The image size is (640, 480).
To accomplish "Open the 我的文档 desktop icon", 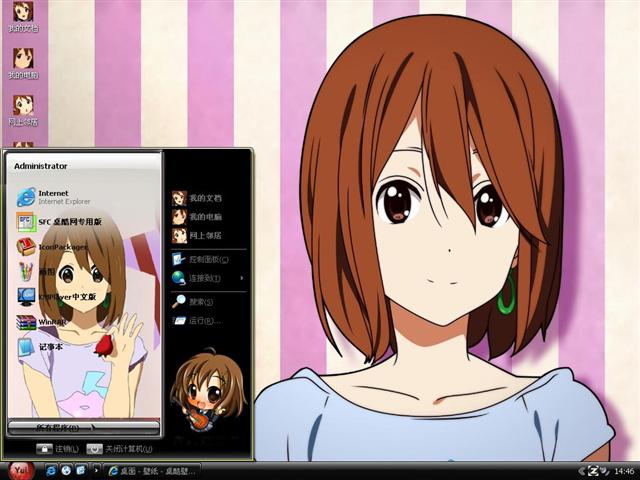I will [x=23, y=17].
